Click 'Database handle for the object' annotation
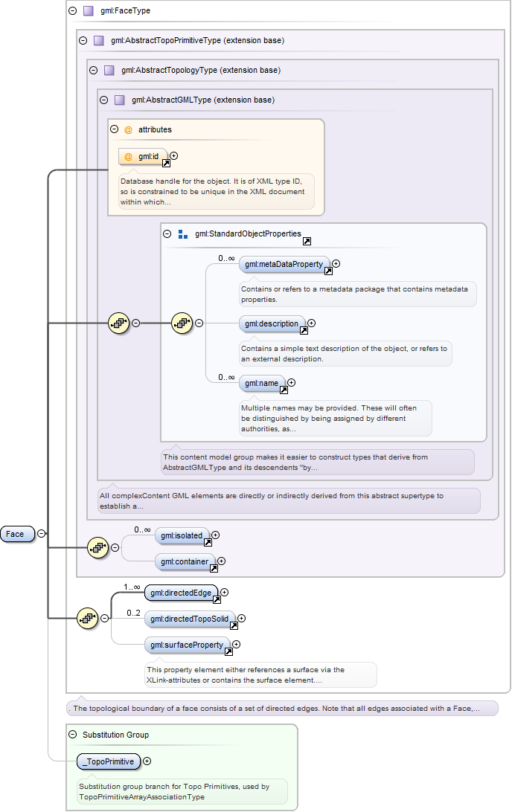This screenshot has height=812, width=512. (x=216, y=192)
